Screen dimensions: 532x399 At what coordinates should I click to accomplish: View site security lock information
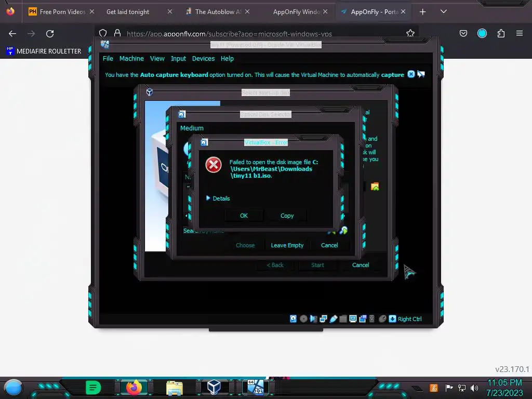click(117, 33)
